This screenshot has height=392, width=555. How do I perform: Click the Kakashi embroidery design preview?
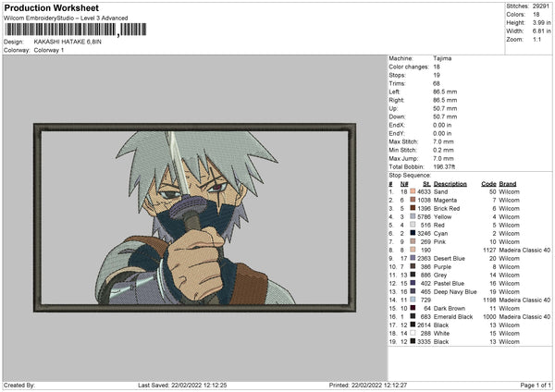point(194,217)
